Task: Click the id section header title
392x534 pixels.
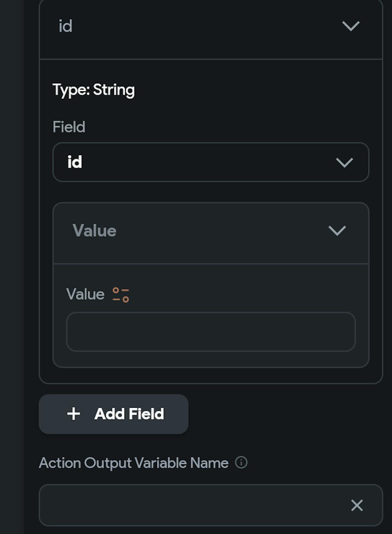Action: click(65, 26)
